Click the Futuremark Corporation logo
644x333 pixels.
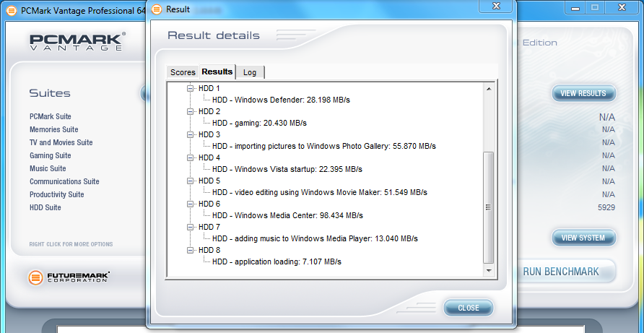click(x=69, y=277)
